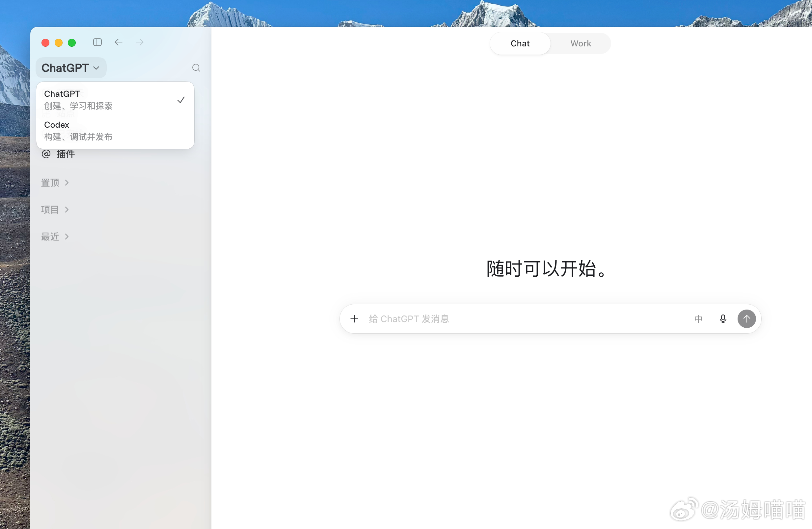Screen dimensions: 812x529
Task: Open search with the magnifier icon
Action: click(196, 68)
